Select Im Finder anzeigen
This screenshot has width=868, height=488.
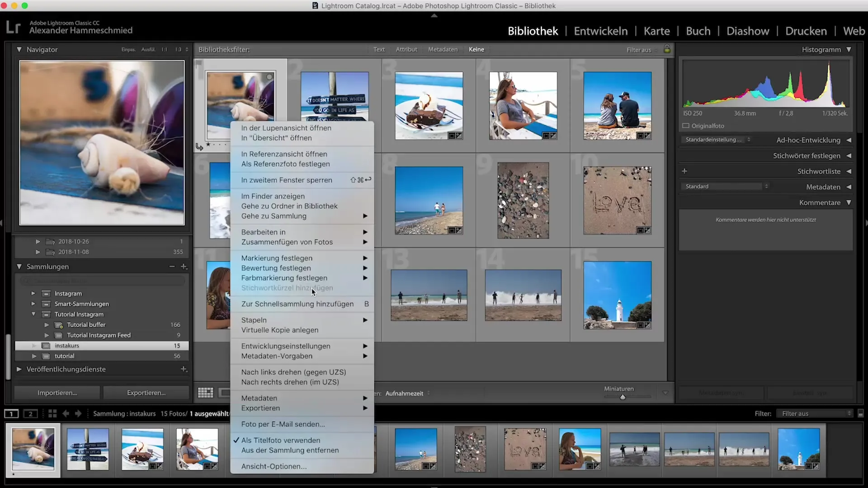pyautogui.click(x=302, y=196)
